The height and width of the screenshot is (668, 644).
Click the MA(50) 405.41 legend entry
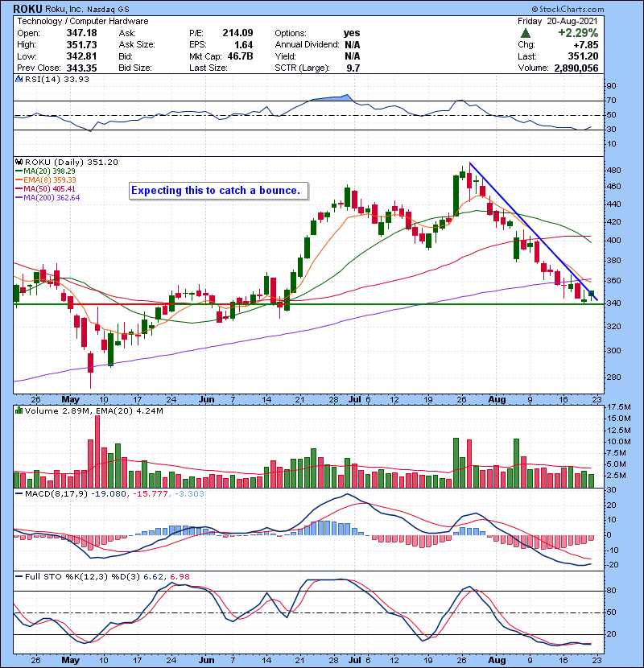pos(45,188)
